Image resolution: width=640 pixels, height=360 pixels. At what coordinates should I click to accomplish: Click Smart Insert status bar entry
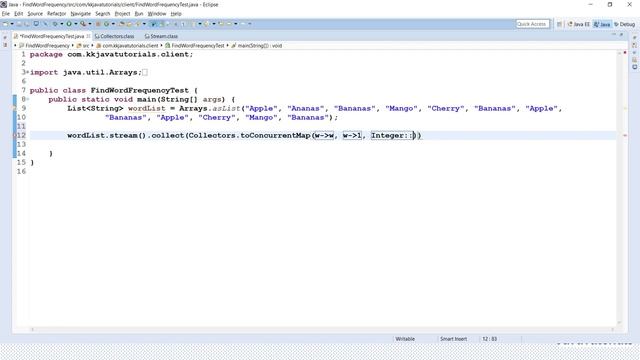click(x=453, y=339)
